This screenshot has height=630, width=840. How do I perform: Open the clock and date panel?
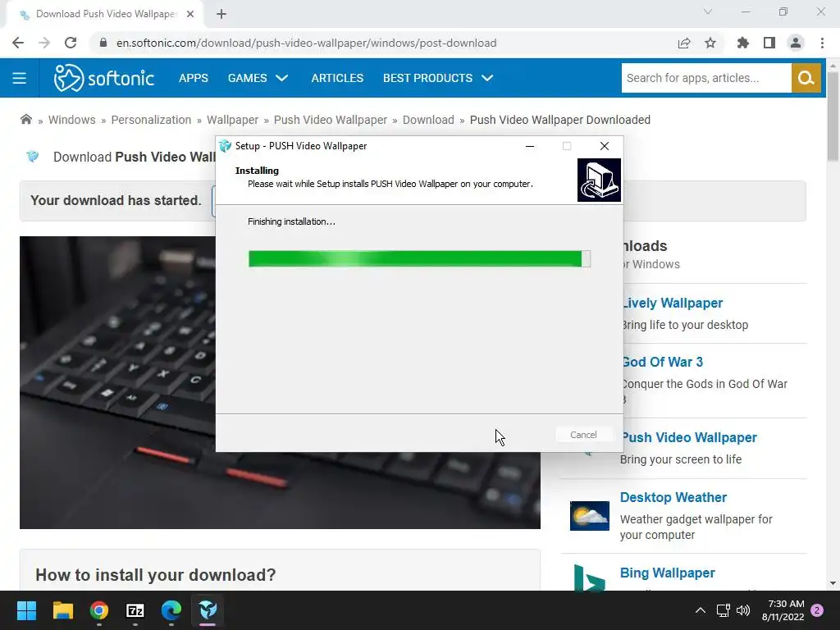click(x=783, y=610)
